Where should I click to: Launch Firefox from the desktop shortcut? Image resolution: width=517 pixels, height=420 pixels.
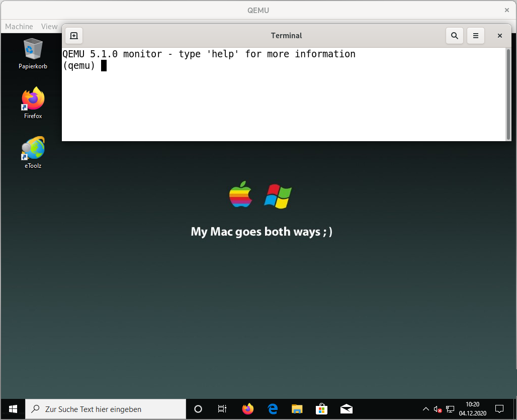click(33, 103)
